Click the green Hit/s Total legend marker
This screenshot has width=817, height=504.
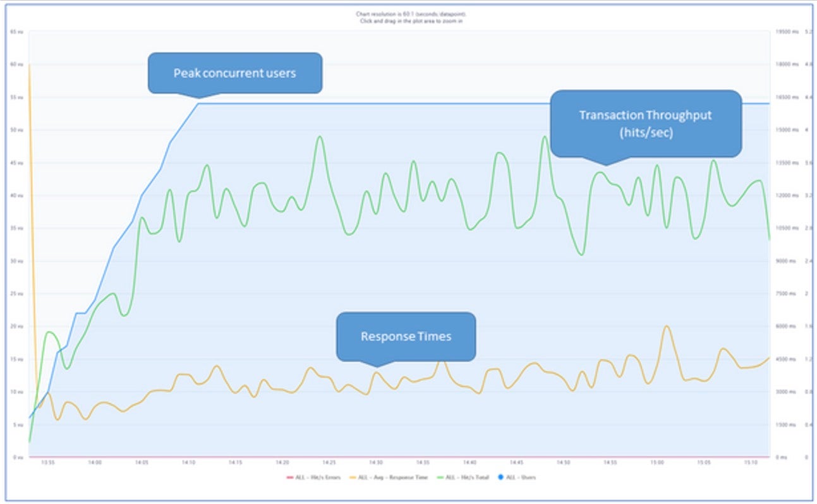(x=440, y=477)
